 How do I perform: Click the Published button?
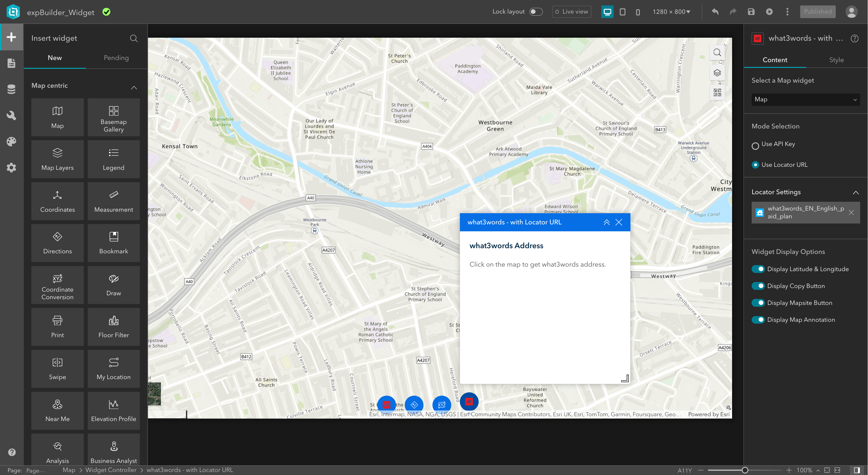click(818, 12)
